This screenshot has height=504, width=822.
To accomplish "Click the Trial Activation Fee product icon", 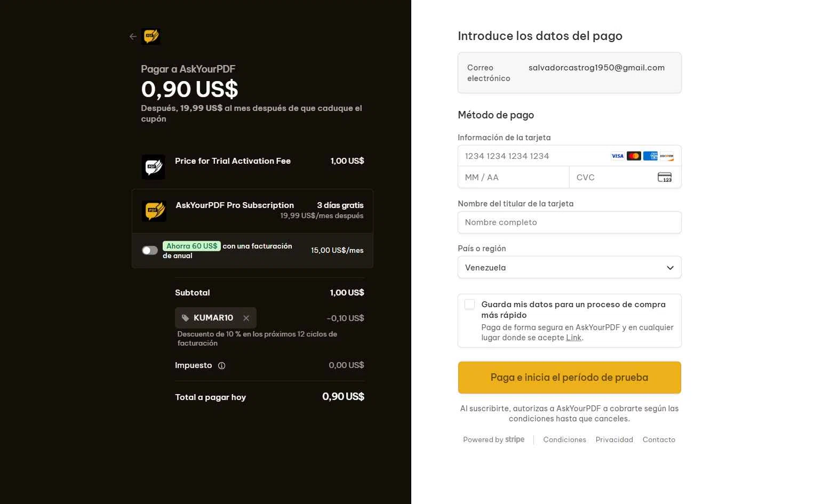I will [154, 167].
